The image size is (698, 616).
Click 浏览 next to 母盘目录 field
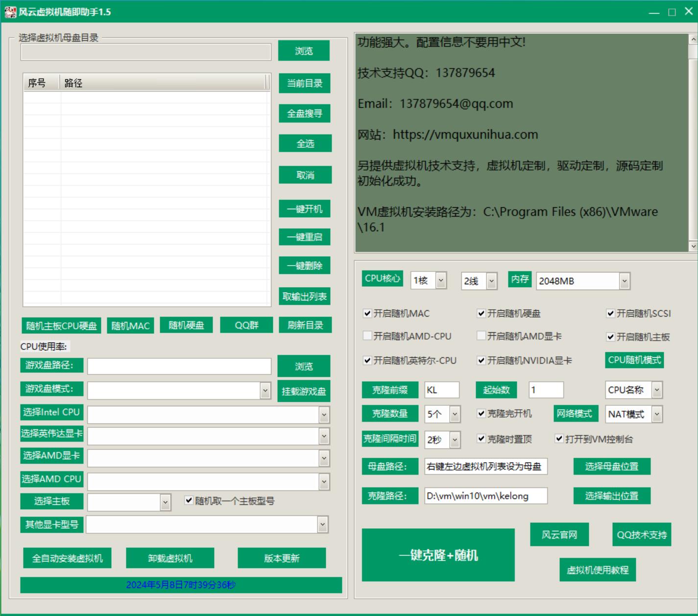304,51
